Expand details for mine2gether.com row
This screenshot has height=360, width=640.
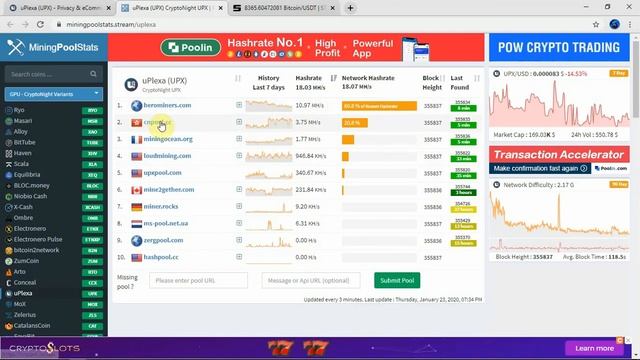click(x=239, y=189)
